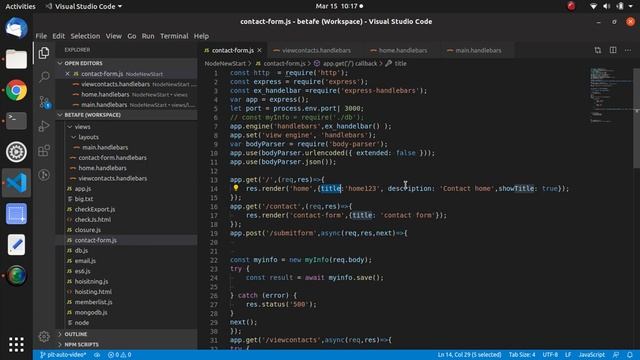
Task: Select big.txt in the explorer
Action: (84, 199)
